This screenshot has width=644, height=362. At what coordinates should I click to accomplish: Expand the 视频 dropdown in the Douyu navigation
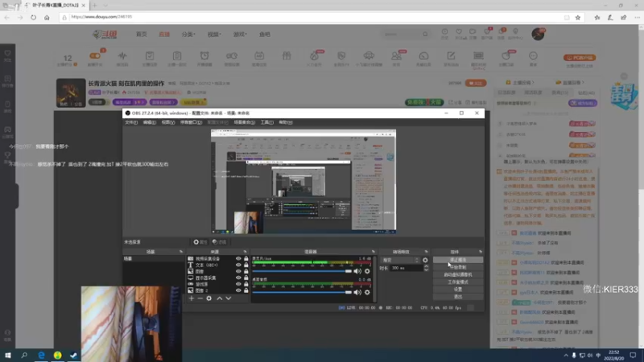[x=214, y=35]
